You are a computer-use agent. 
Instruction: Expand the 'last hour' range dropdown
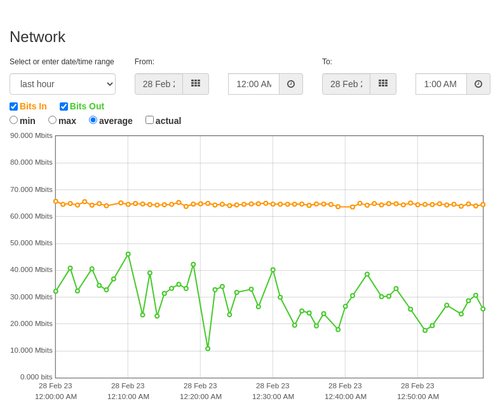coord(63,84)
